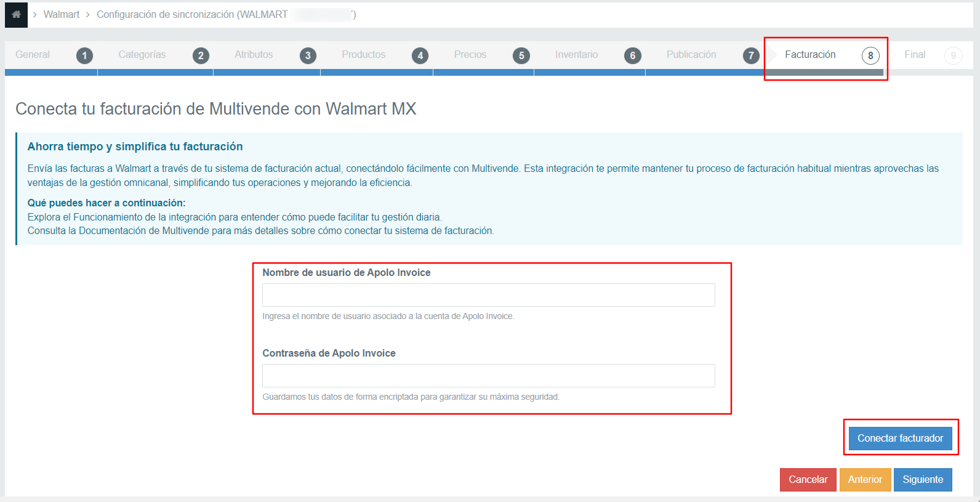Click step number 6 badge
The height and width of the screenshot is (502, 980).
[633, 56]
